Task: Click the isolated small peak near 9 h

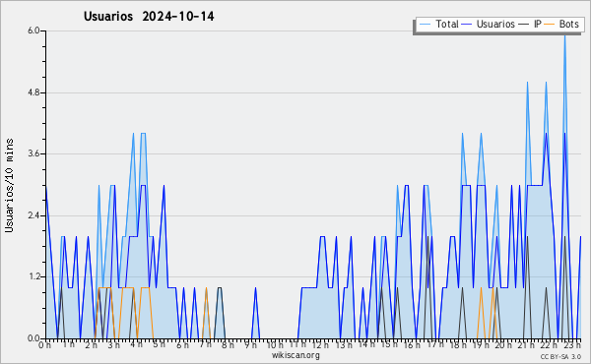Action: [x=255, y=313]
